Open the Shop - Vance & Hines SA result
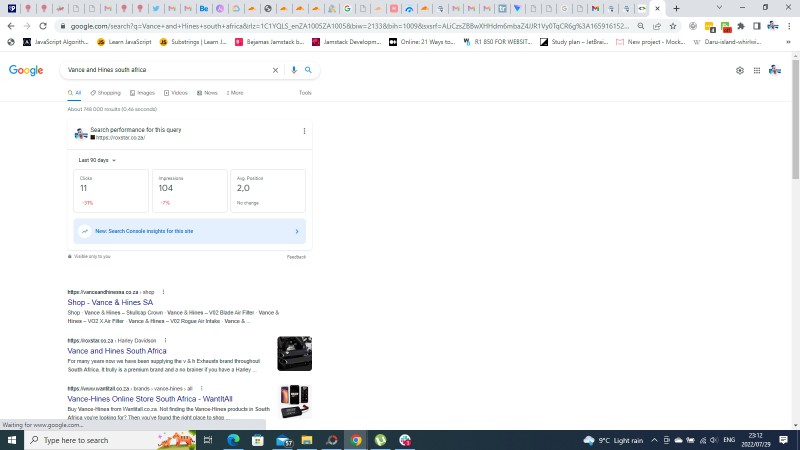800x450 pixels. (110, 303)
